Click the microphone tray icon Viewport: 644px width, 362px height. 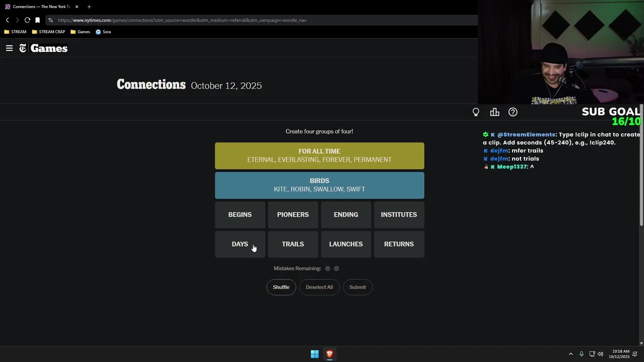(582, 354)
